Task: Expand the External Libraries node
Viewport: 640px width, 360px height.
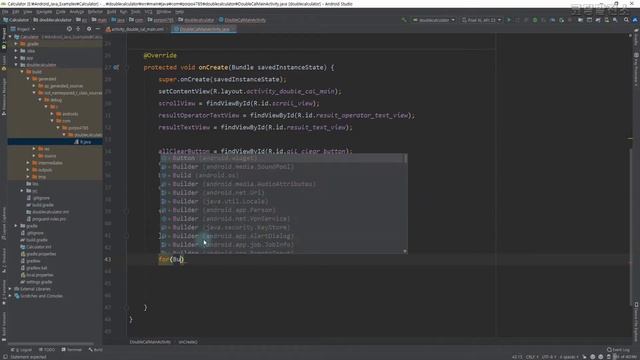Action: [x=10, y=289]
